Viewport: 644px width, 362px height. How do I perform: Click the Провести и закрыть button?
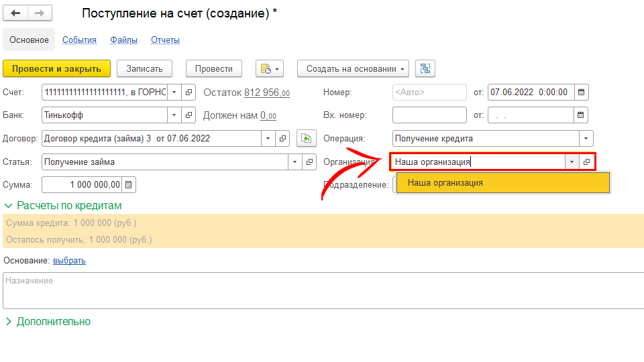coord(56,68)
